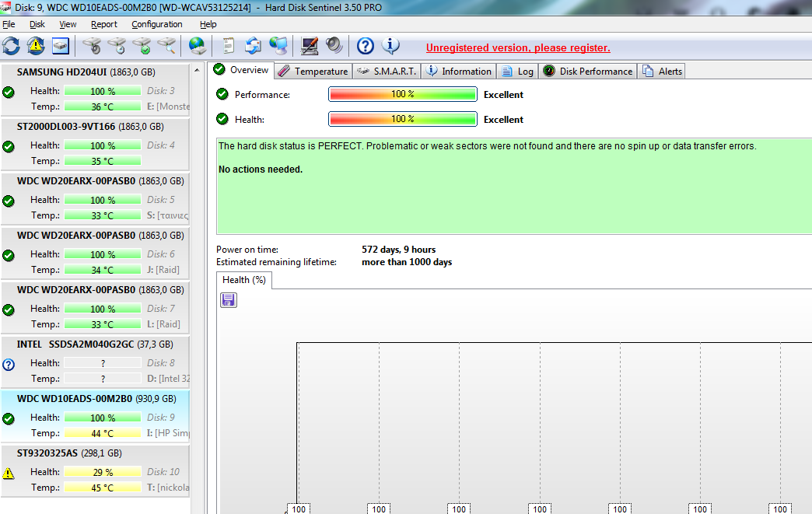The width and height of the screenshot is (812, 514).
Task: Select the ST9320325AS disk entry
Action: [96, 470]
